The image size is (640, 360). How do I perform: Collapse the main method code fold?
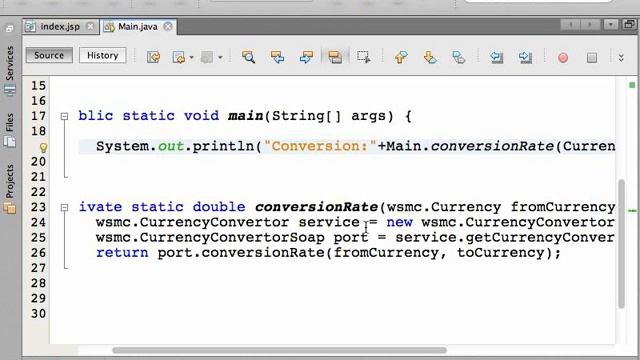tap(64, 116)
